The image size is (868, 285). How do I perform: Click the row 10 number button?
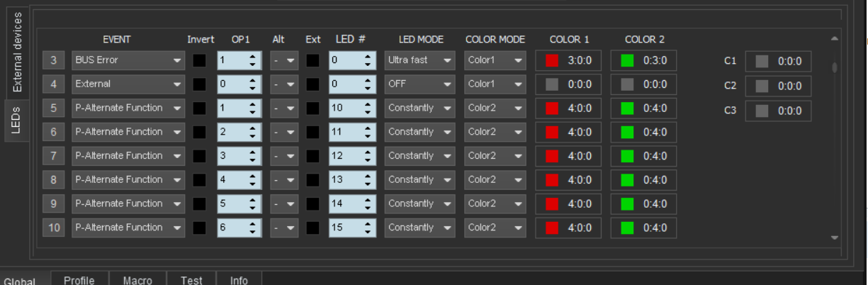tap(55, 228)
